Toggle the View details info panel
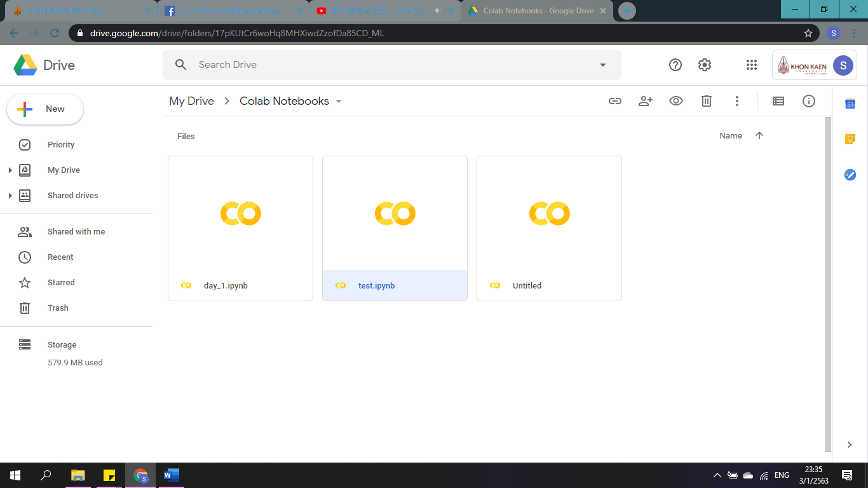Image resolution: width=868 pixels, height=488 pixels. pos(809,101)
